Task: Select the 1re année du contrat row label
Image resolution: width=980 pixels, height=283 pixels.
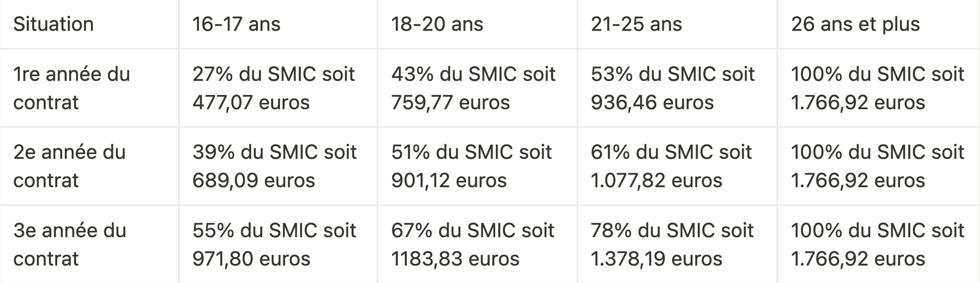Action: point(71,88)
